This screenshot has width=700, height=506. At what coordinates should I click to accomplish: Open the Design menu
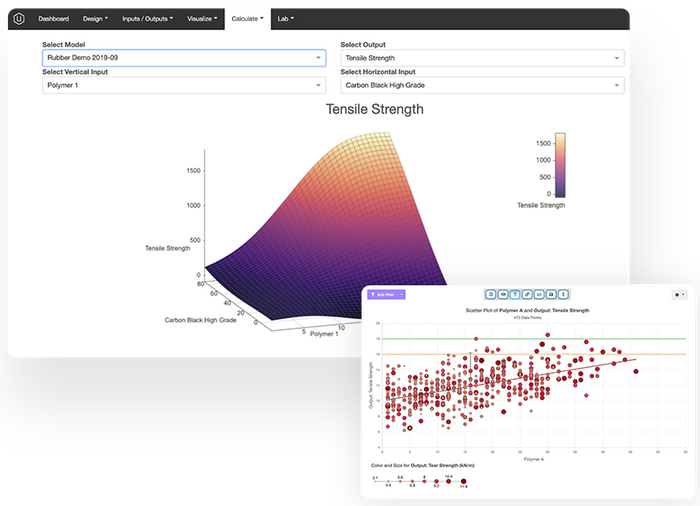click(95, 19)
